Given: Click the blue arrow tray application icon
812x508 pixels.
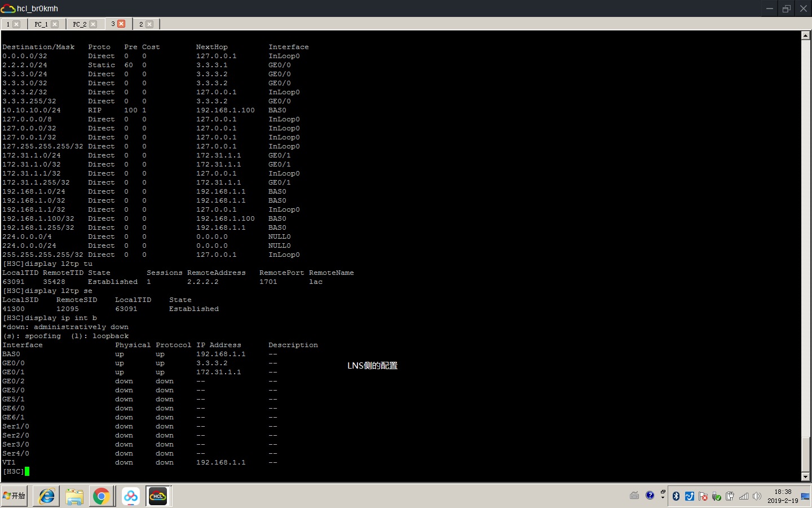Looking at the screenshot, I should click(690, 496).
